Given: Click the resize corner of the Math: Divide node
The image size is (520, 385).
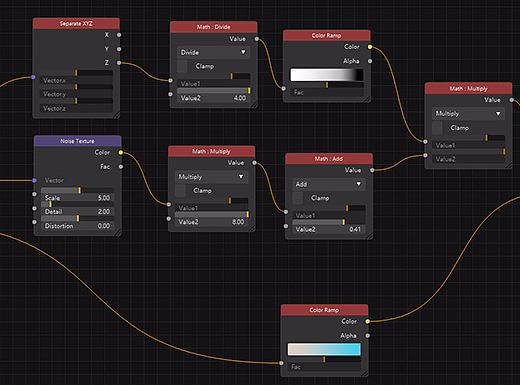Looking at the screenshot, I should (254, 105).
